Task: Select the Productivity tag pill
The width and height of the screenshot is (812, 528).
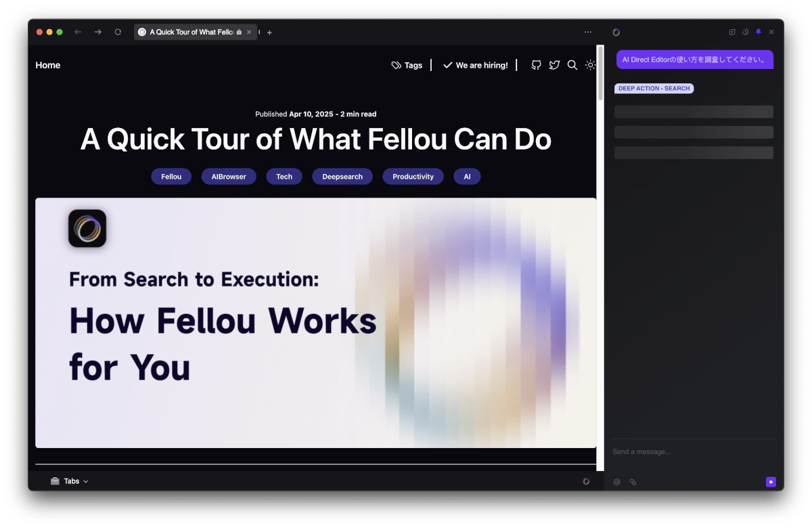Action: [x=413, y=177]
